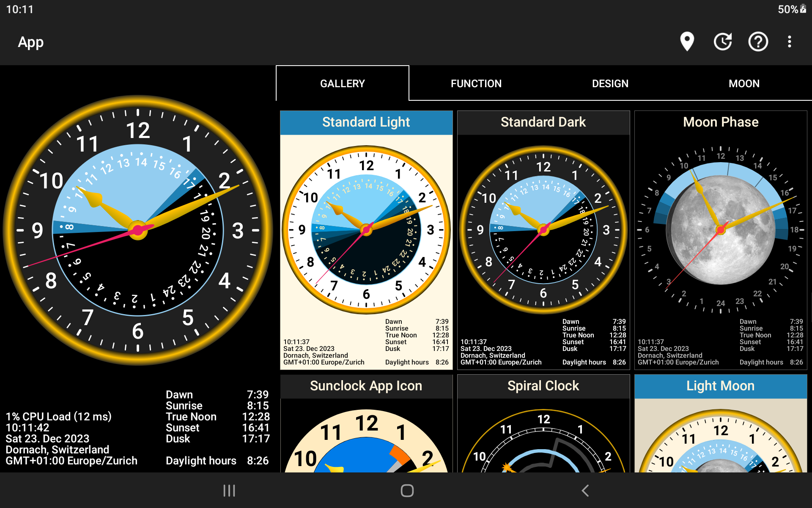Open the help question mark icon
Screen dimensions: 812x508
[758, 41]
